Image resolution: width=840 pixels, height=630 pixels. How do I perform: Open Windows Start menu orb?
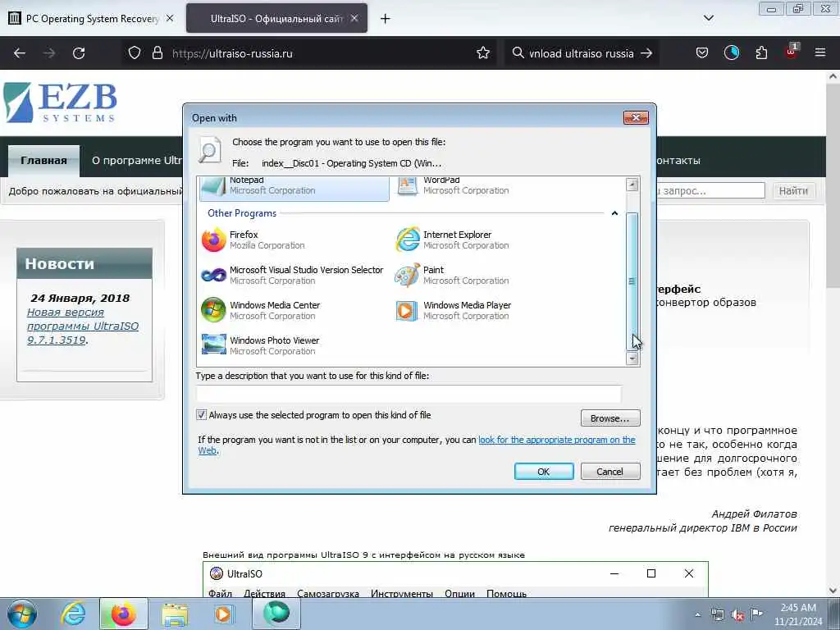coord(22,614)
